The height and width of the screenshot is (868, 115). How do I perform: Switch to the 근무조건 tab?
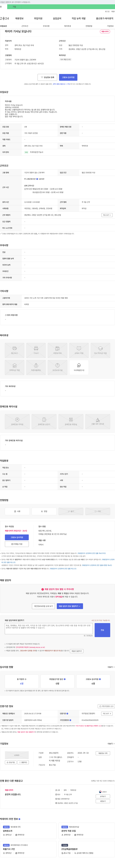(25, 26)
